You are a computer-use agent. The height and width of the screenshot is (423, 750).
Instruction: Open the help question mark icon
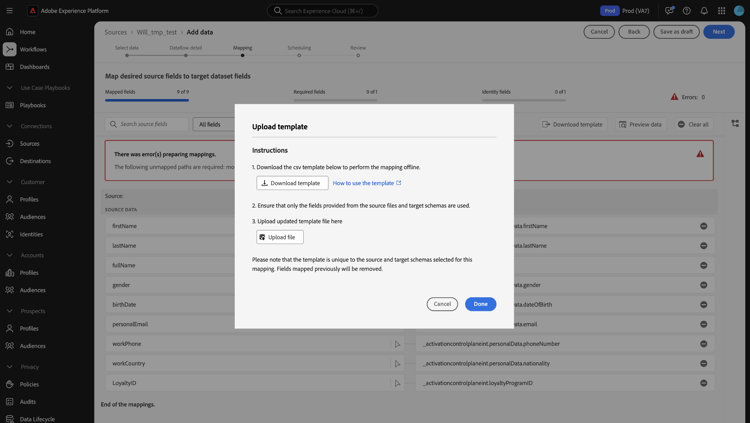coord(686,11)
